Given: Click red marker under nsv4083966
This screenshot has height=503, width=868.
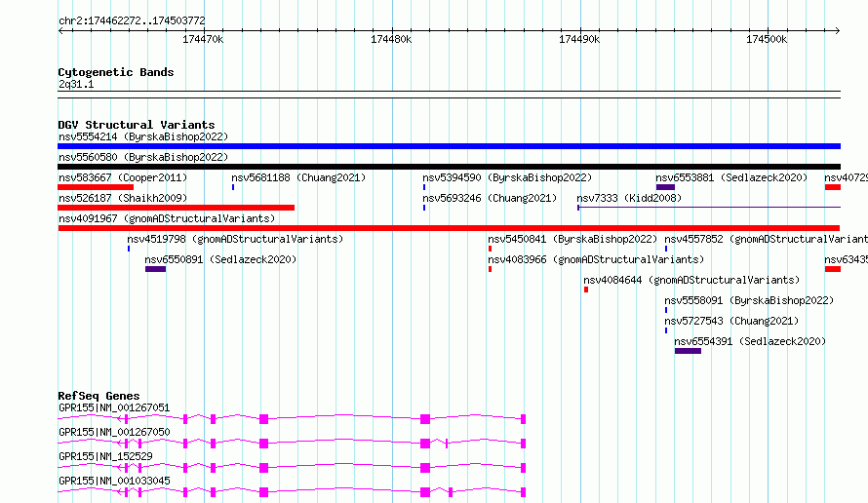Looking at the screenshot, I should pos(490,269).
